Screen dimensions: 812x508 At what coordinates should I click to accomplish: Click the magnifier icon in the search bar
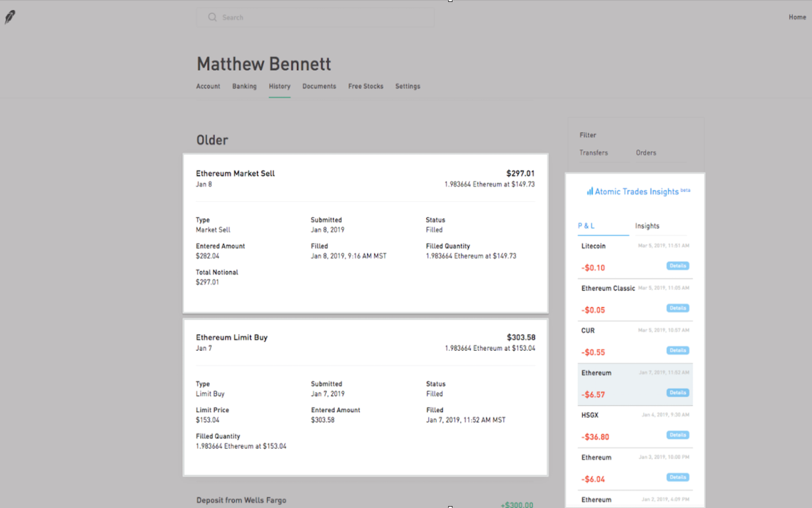[x=213, y=17]
